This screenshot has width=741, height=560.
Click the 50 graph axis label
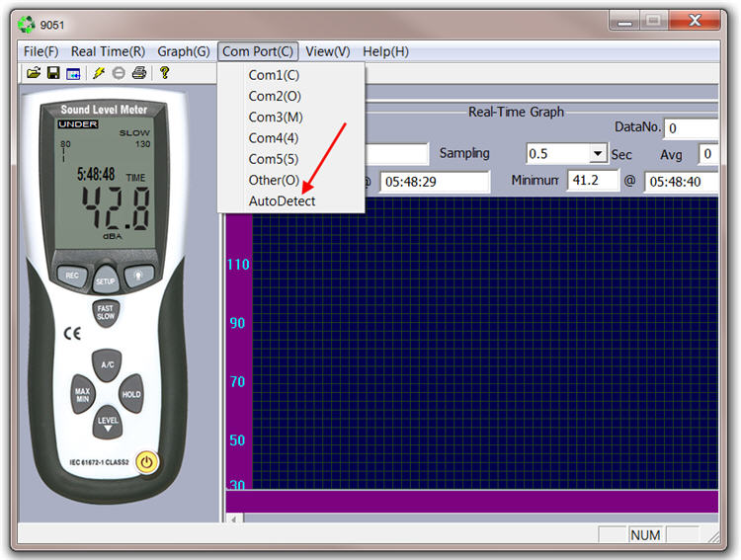(x=238, y=440)
